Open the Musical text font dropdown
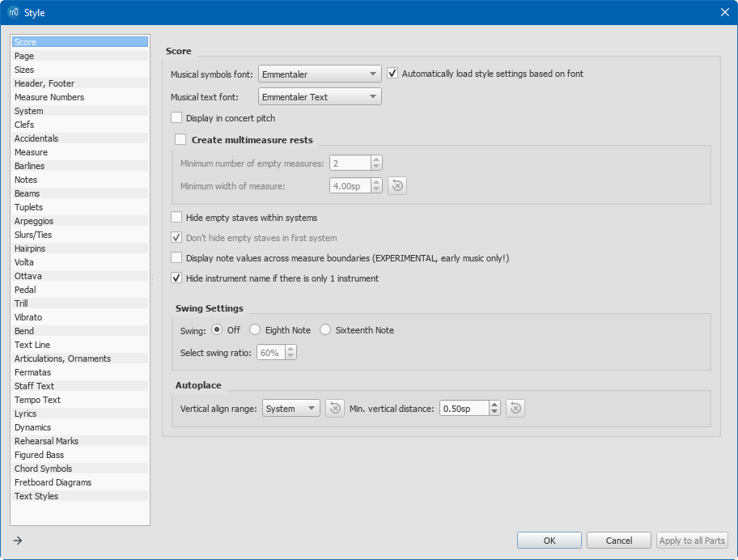The height and width of the screenshot is (560, 738). 320,97
